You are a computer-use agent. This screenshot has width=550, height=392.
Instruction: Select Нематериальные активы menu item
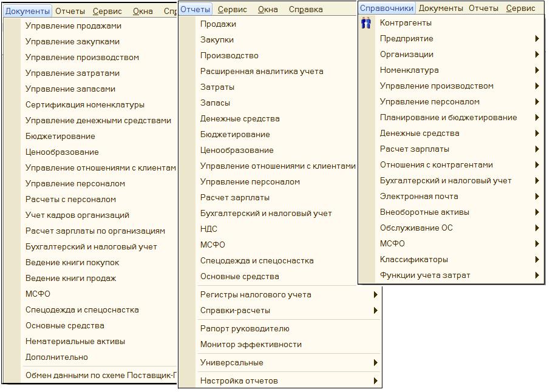click(x=75, y=342)
